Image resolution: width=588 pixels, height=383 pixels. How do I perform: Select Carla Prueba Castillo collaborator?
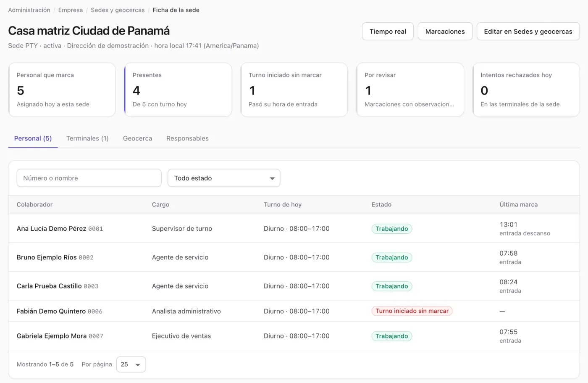point(49,286)
